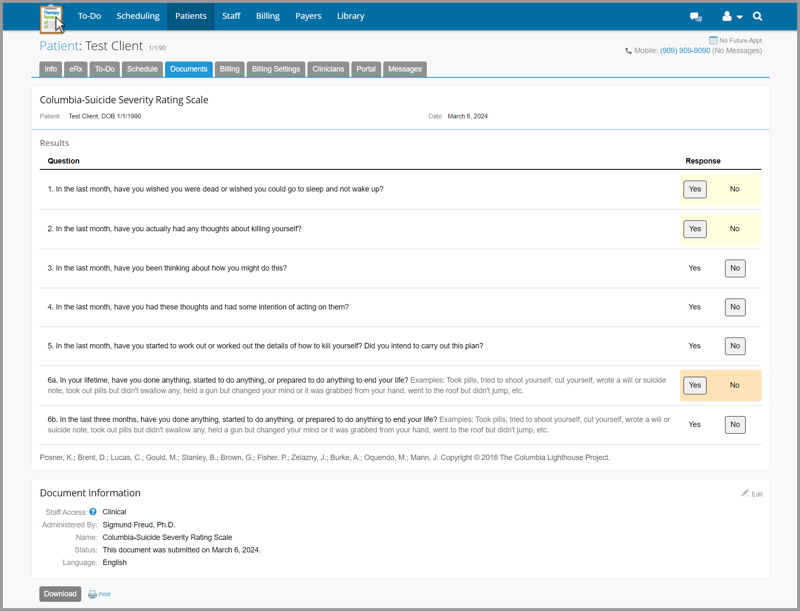This screenshot has height=611, width=800.
Task: Click the date March 6, 2024
Action: tap(467, 116)
